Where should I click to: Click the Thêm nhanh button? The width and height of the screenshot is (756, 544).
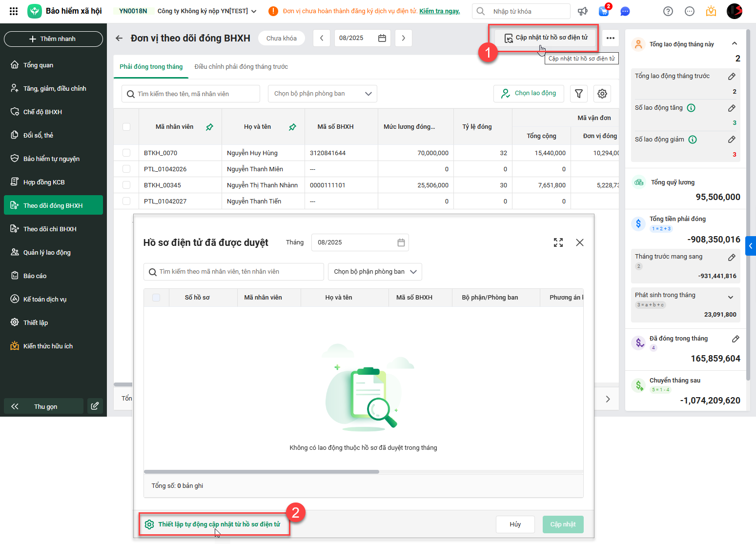point(53,39)
